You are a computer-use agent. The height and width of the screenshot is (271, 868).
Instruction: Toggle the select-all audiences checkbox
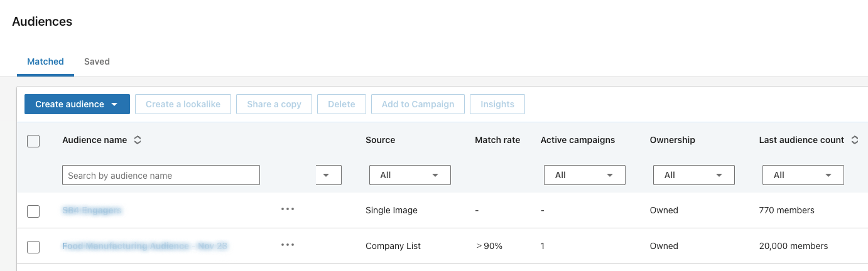pos(33,141)
